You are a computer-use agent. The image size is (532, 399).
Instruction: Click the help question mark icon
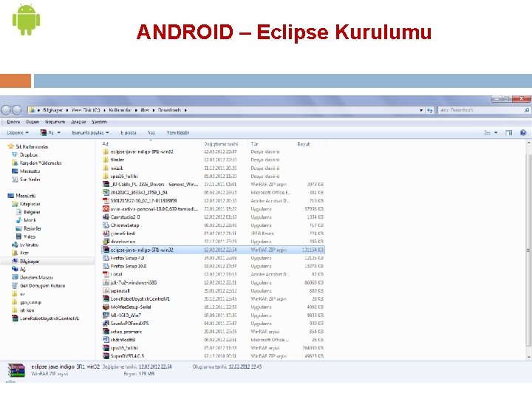coord(523,133)
